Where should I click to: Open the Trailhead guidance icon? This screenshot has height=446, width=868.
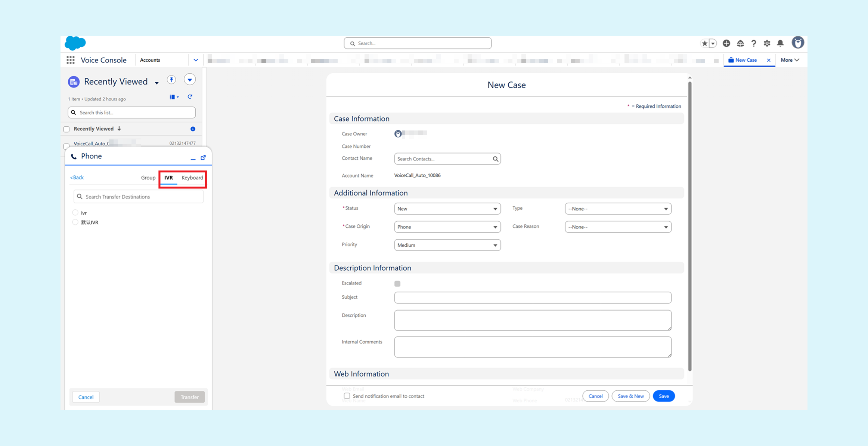coord(740,43)
